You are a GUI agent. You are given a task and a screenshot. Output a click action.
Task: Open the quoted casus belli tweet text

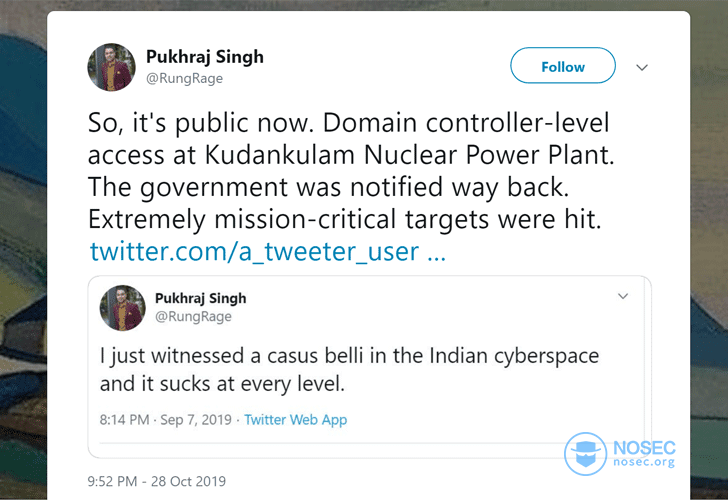[x=349, y=370]
